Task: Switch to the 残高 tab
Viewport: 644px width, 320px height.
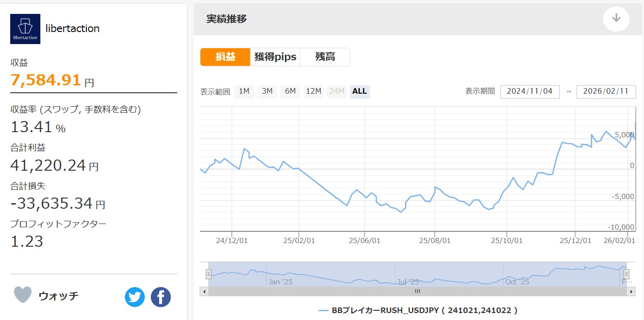Action: (x=325, y=57)
